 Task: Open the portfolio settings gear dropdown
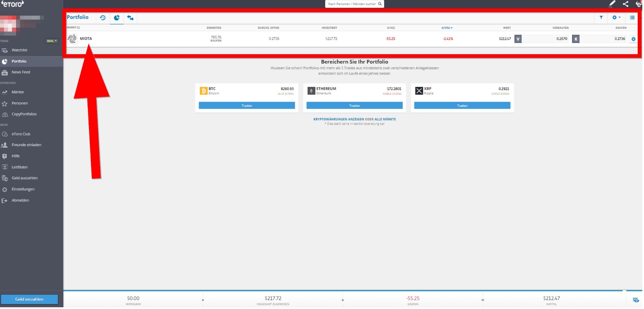pos(616,17)
